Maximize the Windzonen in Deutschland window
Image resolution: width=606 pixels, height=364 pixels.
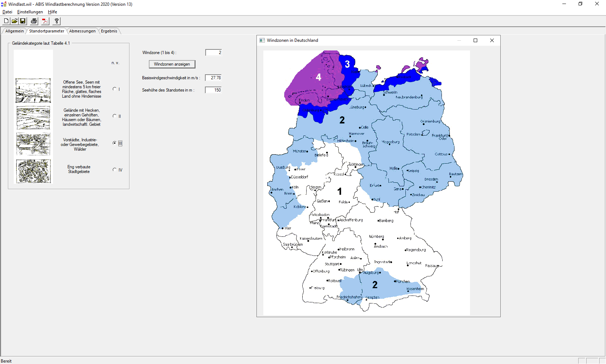click(x=475, y=40)
